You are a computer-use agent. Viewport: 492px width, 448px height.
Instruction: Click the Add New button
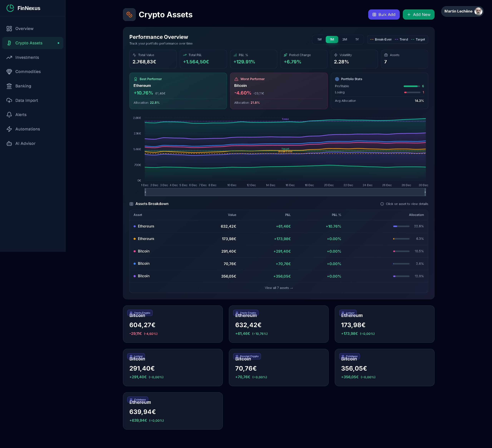click(418, 14)
